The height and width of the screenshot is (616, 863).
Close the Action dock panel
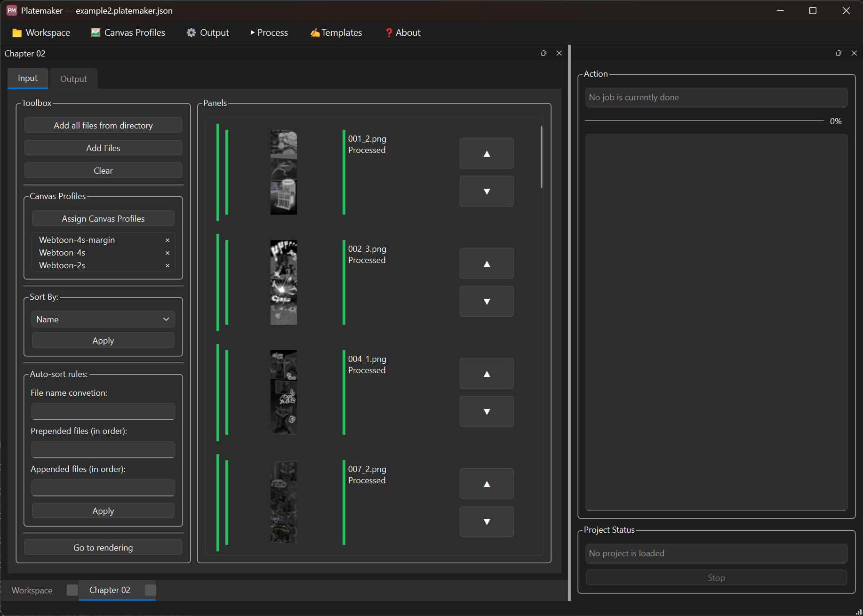pos(854,53)
